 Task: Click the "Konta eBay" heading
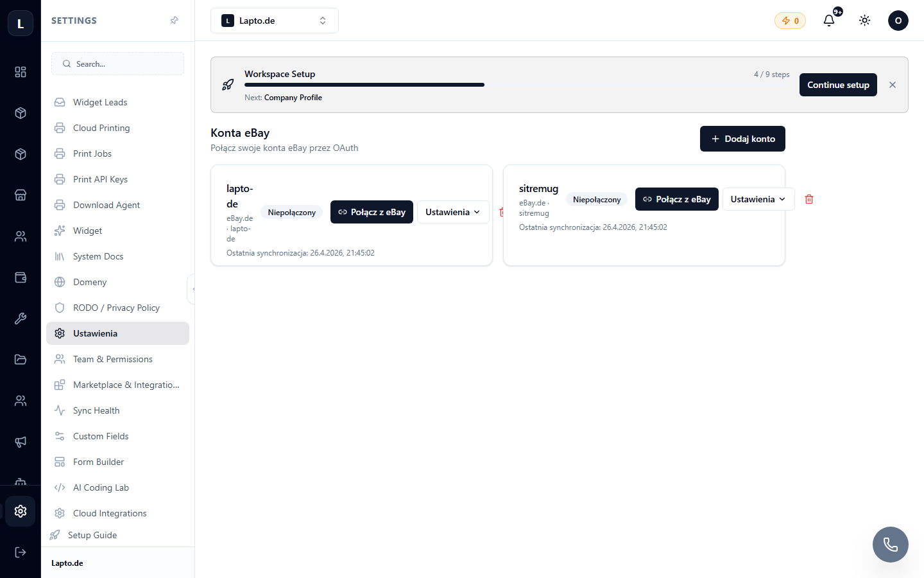click(x=240, y=133)
